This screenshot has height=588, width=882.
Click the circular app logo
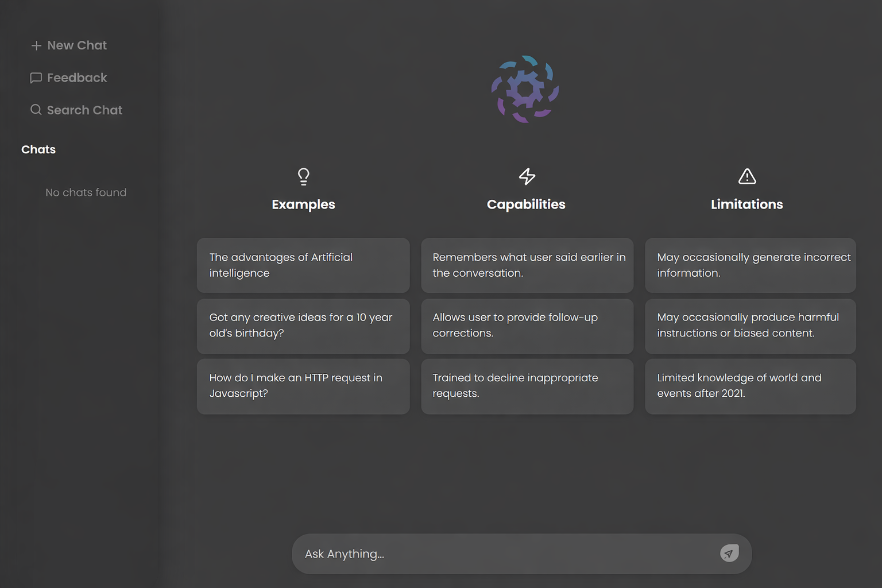tap(525, 89)
